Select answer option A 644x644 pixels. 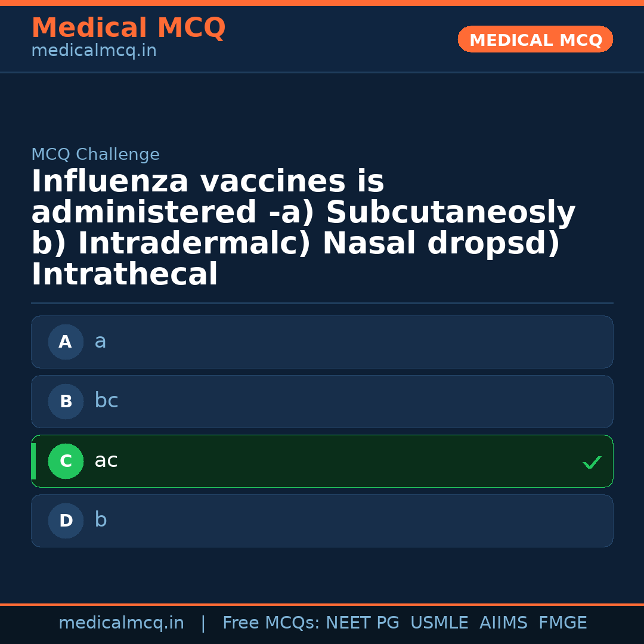pos(322,342)
